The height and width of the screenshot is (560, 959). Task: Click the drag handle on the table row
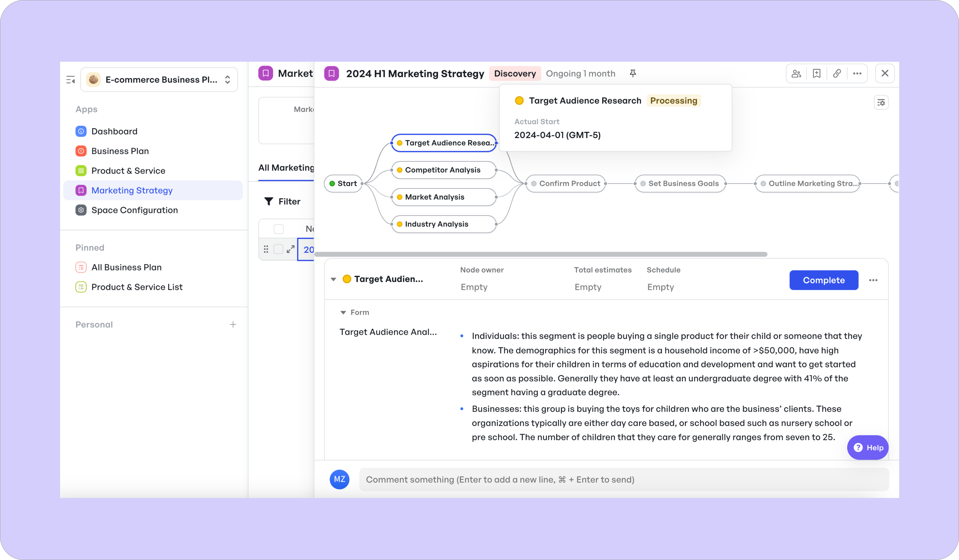[x=266, y=249]
